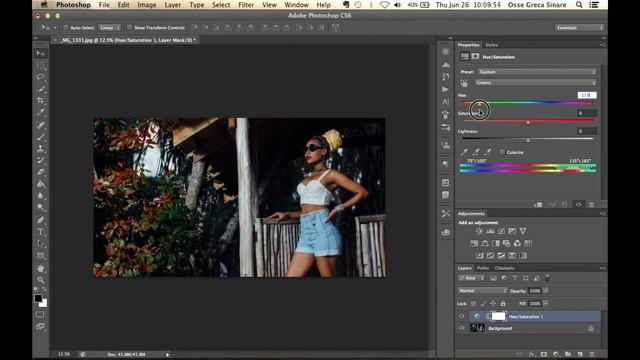Hide the Hue/Saturation 1 layer
This screenshot has width=640, height=360.
pyautogui.click(x=462, y=316)
